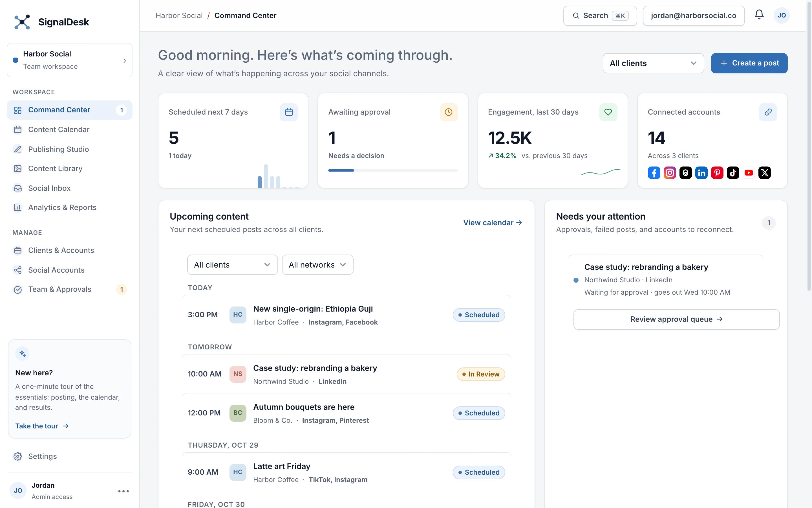Image resolution: width=812 pixels, height=508 pixels.
Task: Click Create a post button
Action: point(749,63)
